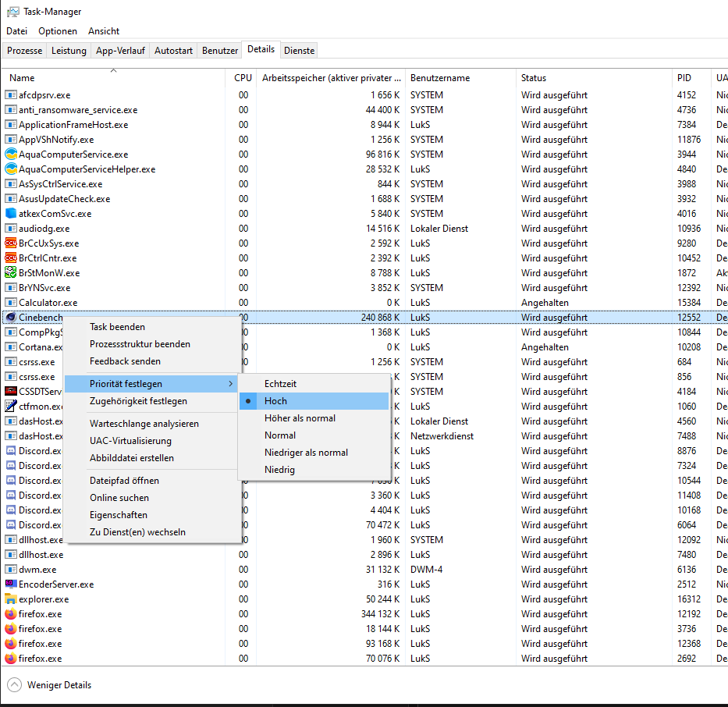Click the Cinebench process icon
Viewport: 728px width, 707px height.
[x=11, y=317]
